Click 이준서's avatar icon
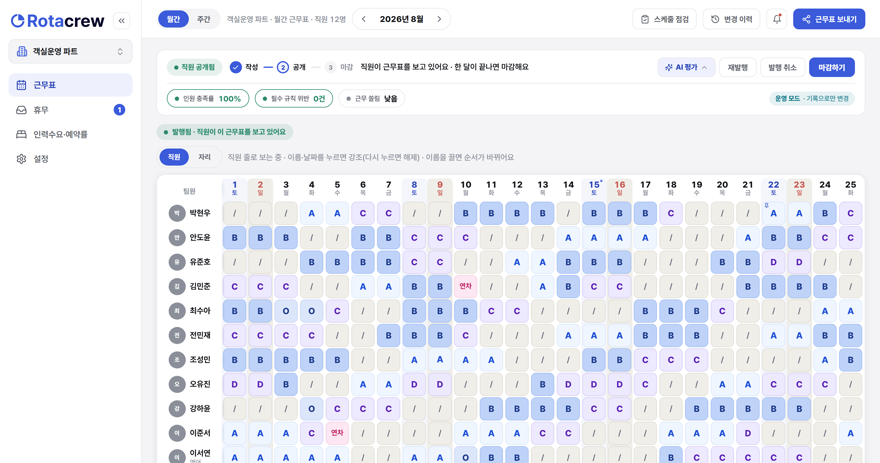880x463 pixels. [x=177, y=433]
